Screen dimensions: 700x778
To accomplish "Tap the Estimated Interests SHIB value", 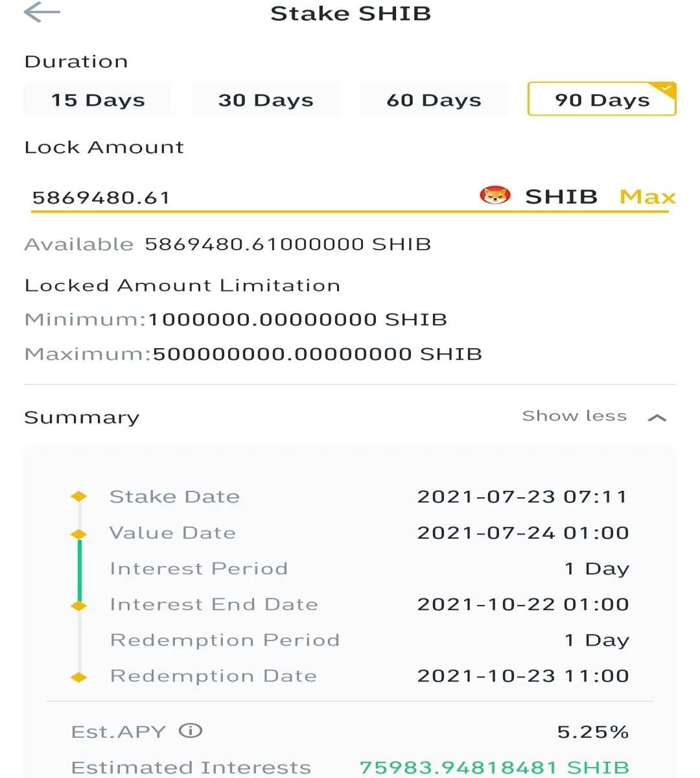I will pyautogui.click(x=495, y=768).
